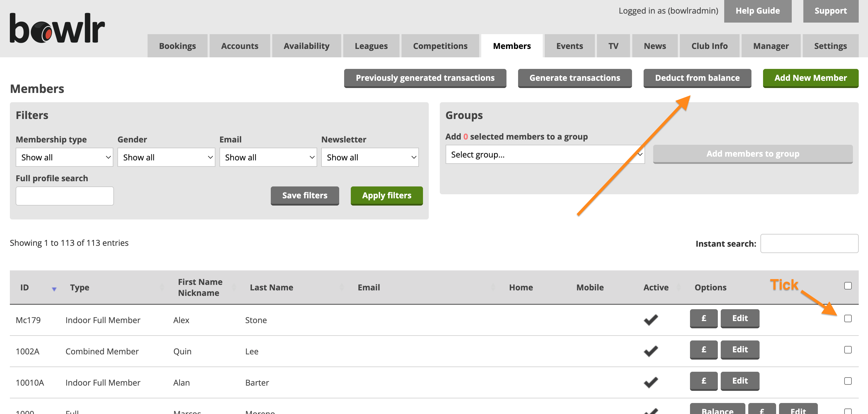Open the Membership type dropdown
This screenshot has width=868, height=414.
click(64, 157)
